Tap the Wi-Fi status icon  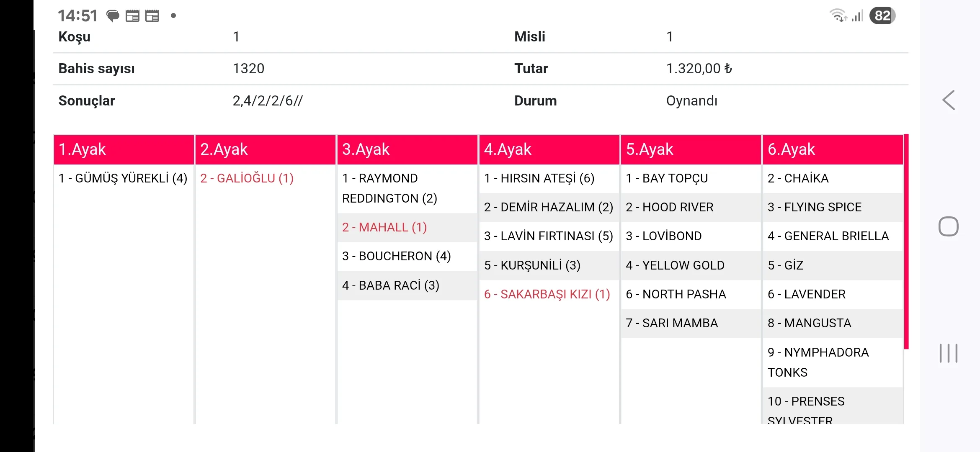tap(838, 15)
